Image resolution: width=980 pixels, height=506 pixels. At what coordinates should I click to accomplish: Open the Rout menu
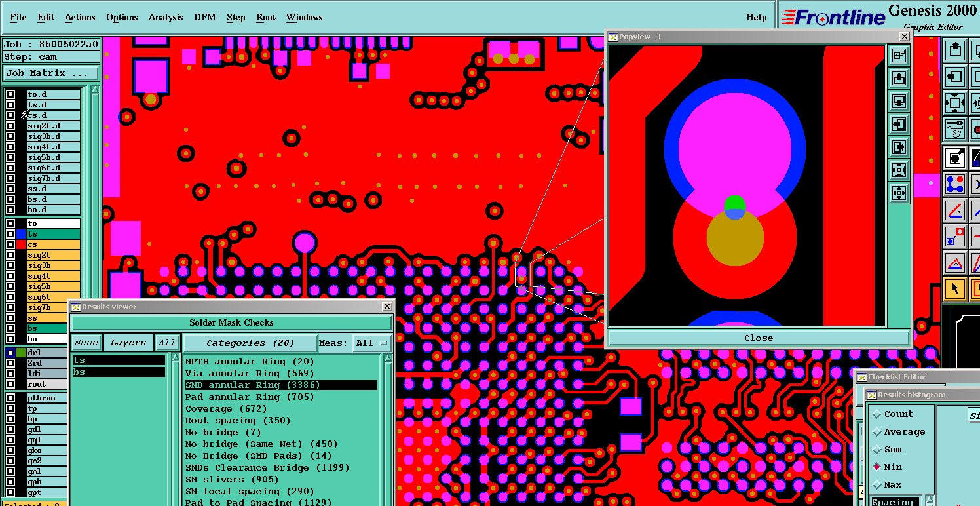tap(266, 17)
